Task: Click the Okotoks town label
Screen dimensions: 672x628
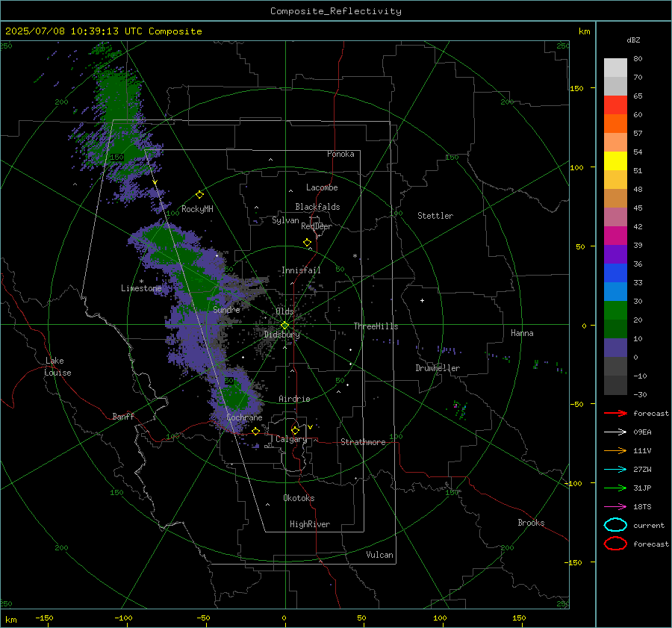Action: point(299,498)
